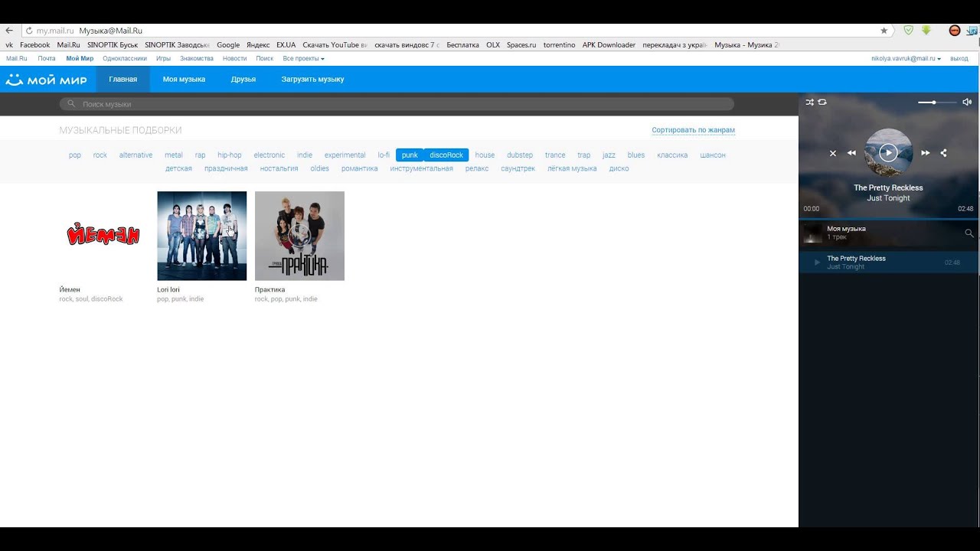Go back in browser history

[x=9, y=31]
